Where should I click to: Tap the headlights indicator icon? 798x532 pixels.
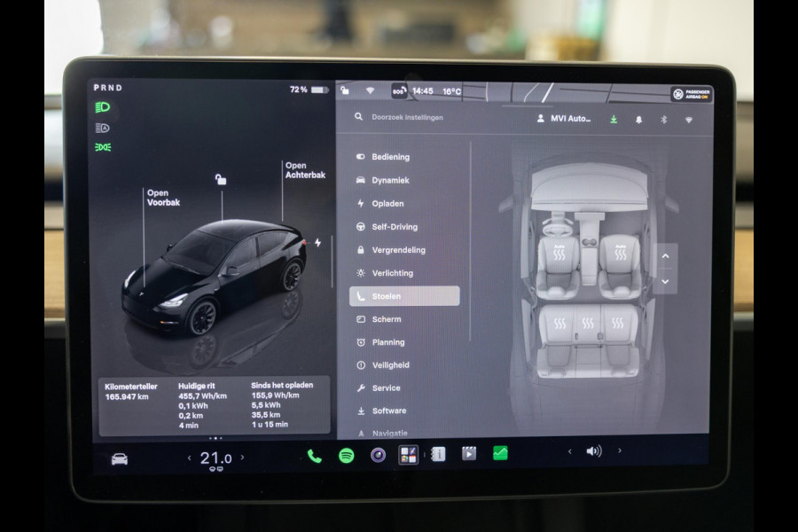102,107
